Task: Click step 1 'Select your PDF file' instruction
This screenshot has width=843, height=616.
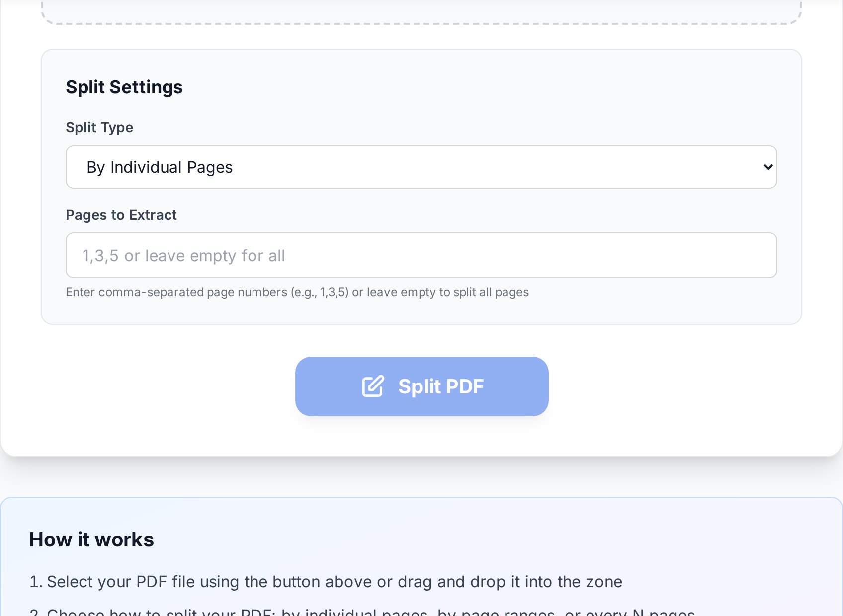Action: coord(326,582)
